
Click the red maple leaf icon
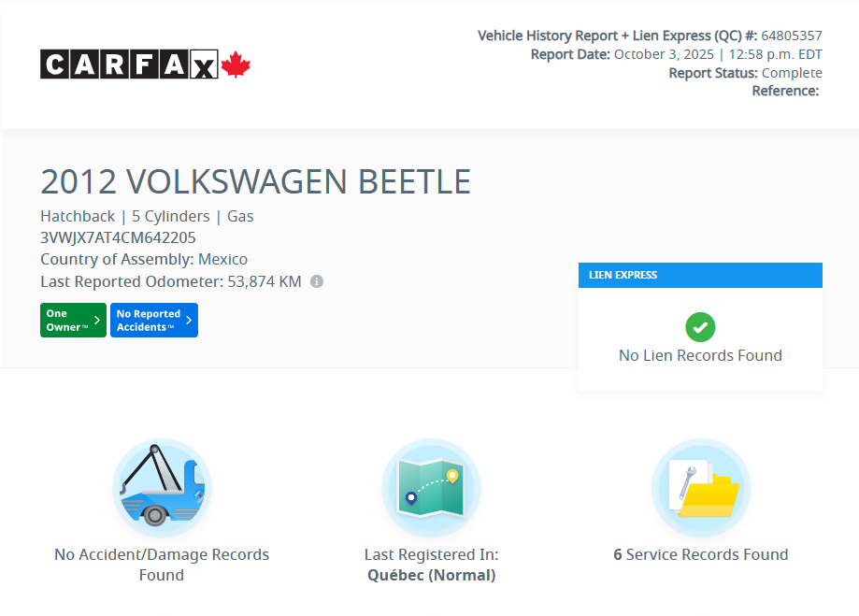236,64
